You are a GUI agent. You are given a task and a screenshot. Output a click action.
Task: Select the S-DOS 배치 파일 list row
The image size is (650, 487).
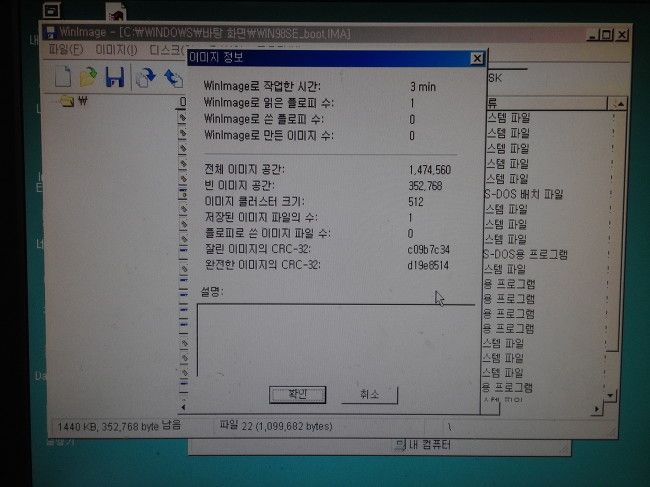click(x=524, y=194)
